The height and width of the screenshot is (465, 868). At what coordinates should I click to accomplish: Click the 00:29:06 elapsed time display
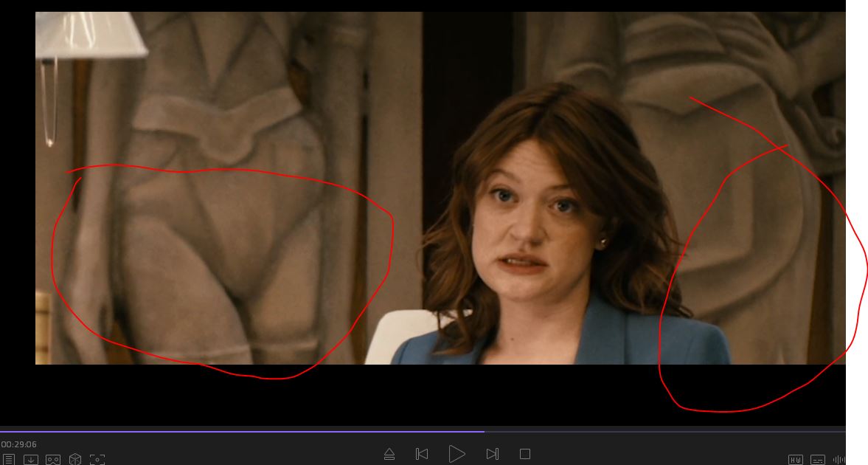click(x=19, y=444)
